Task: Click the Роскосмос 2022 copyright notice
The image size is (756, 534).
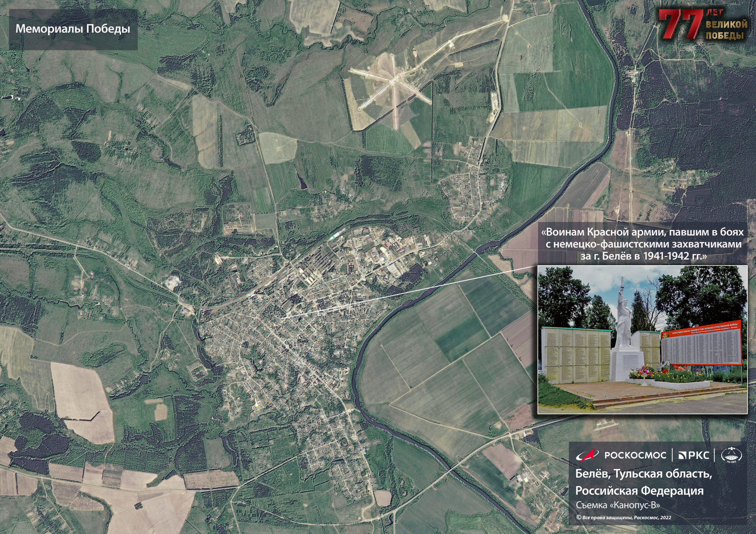Action: point(623,517)
